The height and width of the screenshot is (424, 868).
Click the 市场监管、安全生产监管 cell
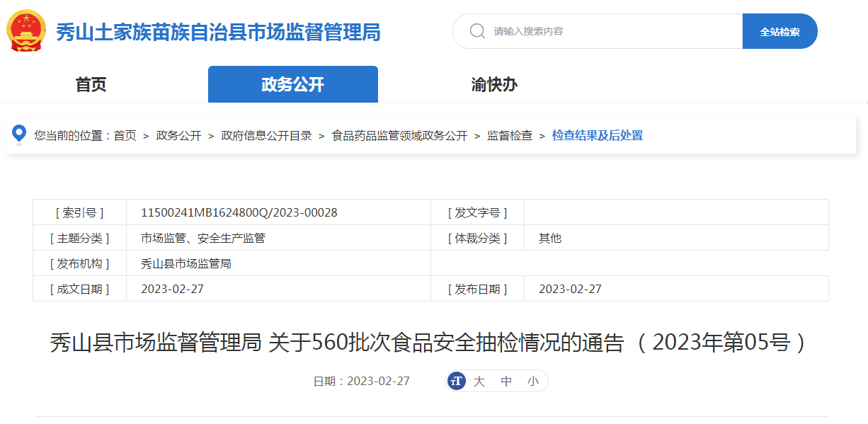pyautogui.click(x=203, y=238)
